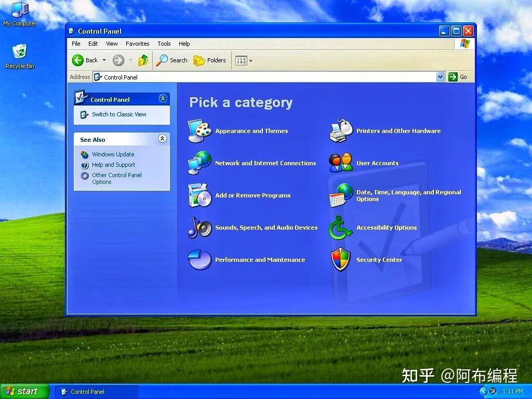Click the tray volume speaker icon
This screenshot has height=399, width=532.
point(494,391)
